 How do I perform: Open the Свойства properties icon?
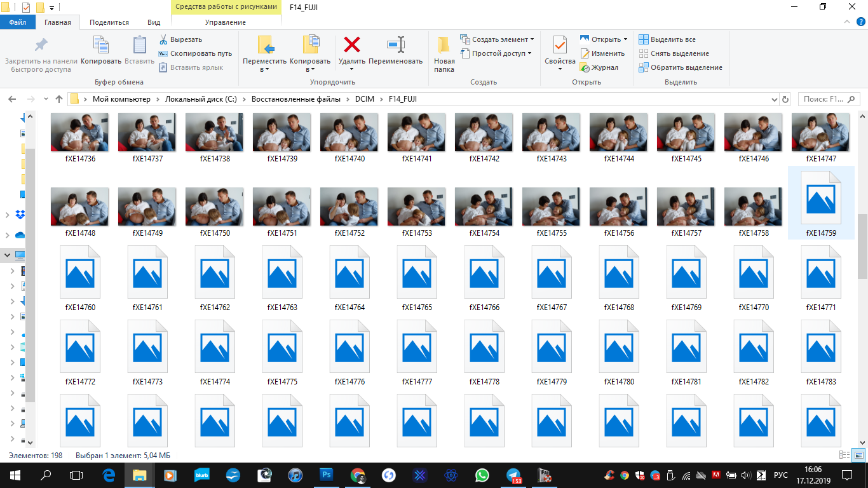[560, 46]
